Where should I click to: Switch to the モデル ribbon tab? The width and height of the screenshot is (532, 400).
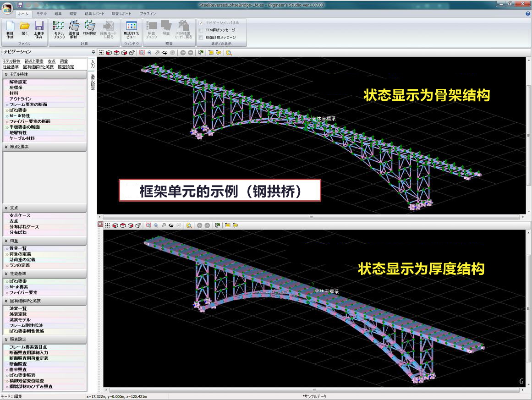tap(42, 14)
